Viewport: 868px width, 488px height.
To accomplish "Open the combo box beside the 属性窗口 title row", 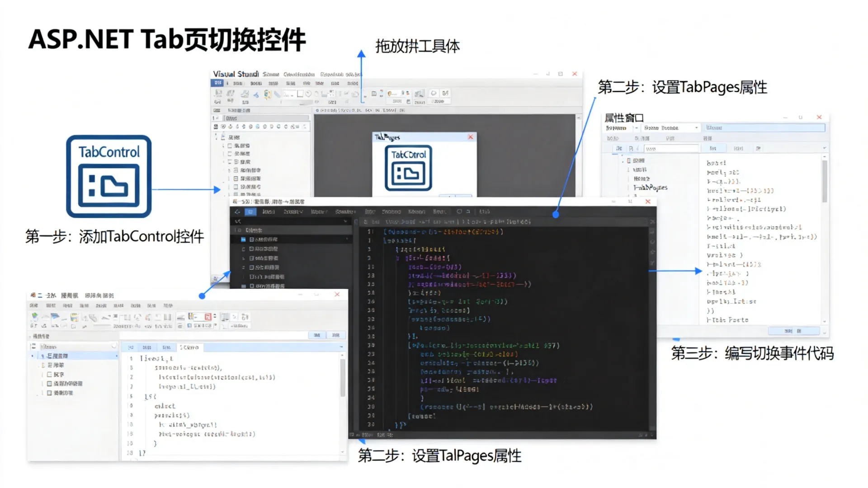I will point(671,128).
